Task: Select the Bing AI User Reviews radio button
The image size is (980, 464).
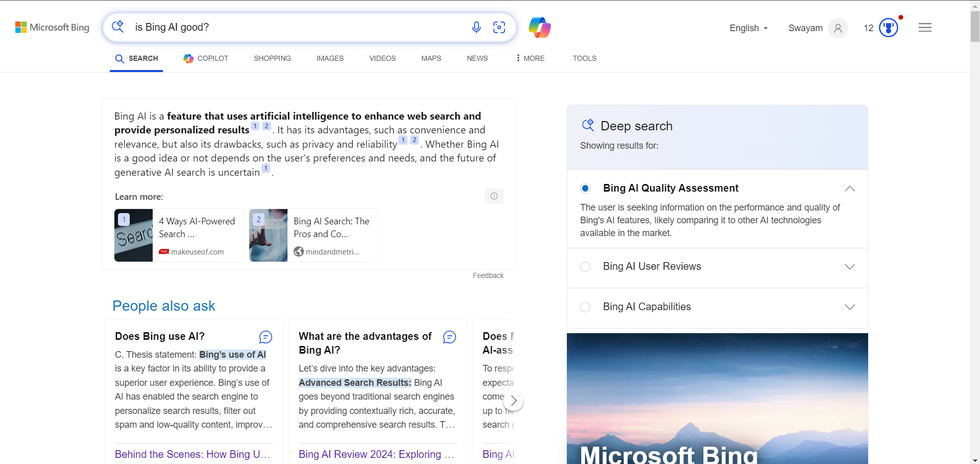Action: click(x=585, y=267)
